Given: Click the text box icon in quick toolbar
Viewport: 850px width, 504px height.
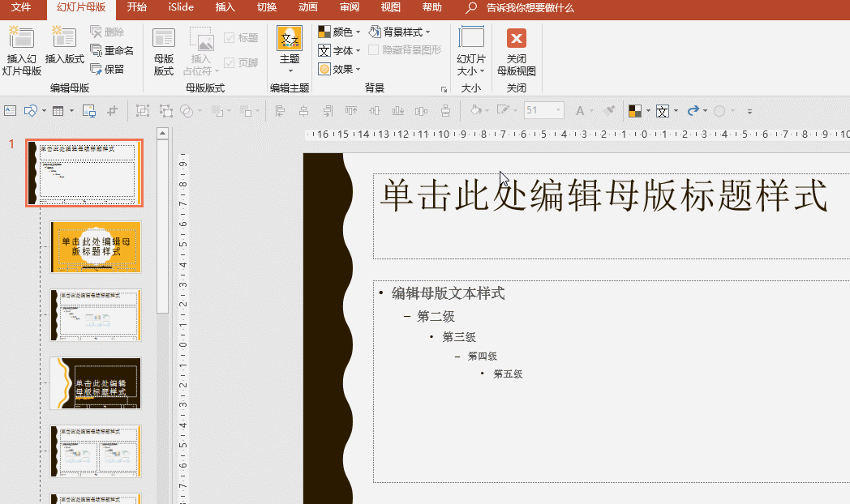Looking at the screenshot, I should 10,111.
